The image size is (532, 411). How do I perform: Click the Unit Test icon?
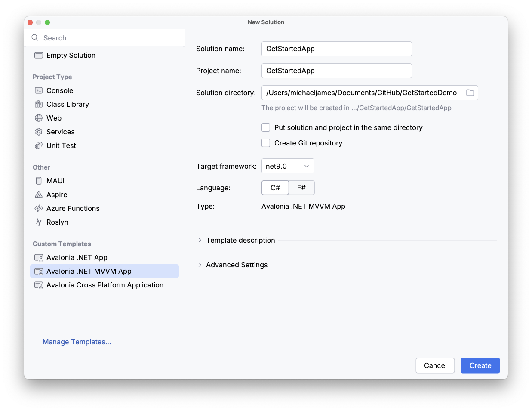coord(39,145)
